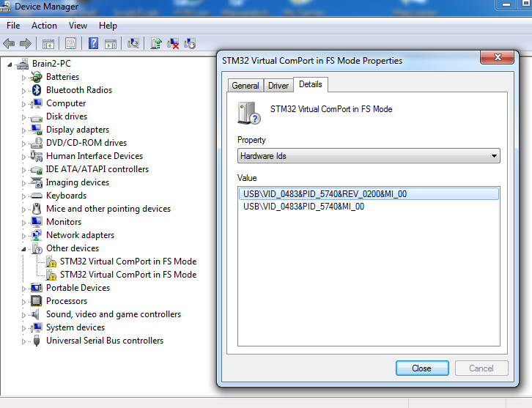Image resolution: width=532 pixels, height=408 pixels.
Task: Close Properties dialog with red X
Action: tap(497, 57)
